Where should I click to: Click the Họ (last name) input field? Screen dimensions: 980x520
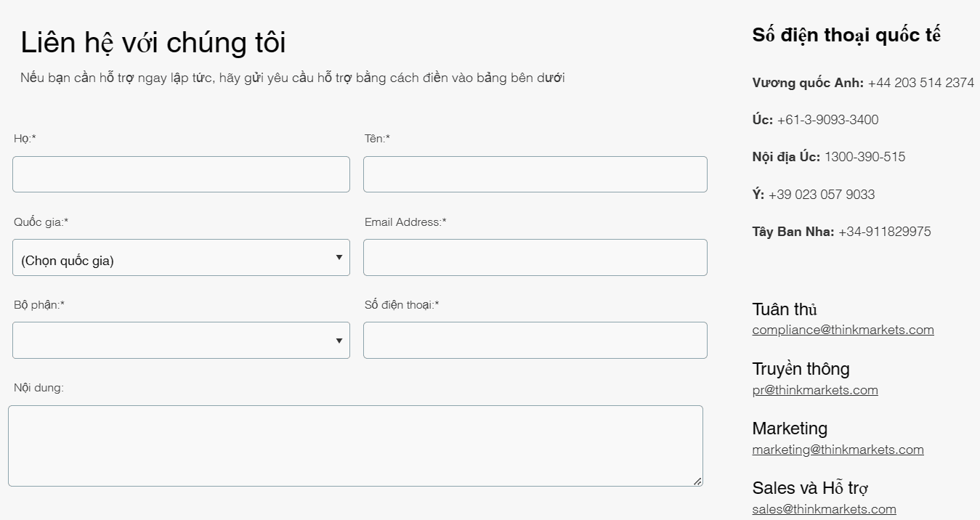[x=181, y=174]
